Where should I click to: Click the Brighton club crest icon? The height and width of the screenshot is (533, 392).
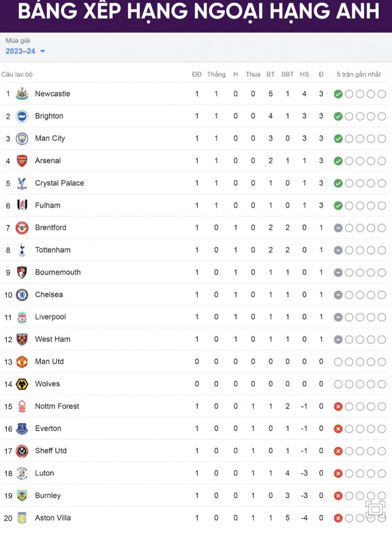coord(22,116)
